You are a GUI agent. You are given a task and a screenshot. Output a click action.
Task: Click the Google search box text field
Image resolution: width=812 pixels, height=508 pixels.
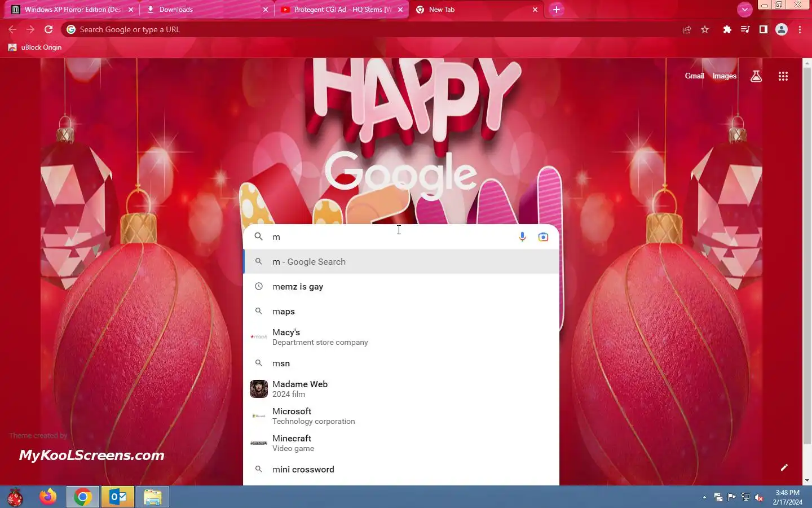coord(392,237)
